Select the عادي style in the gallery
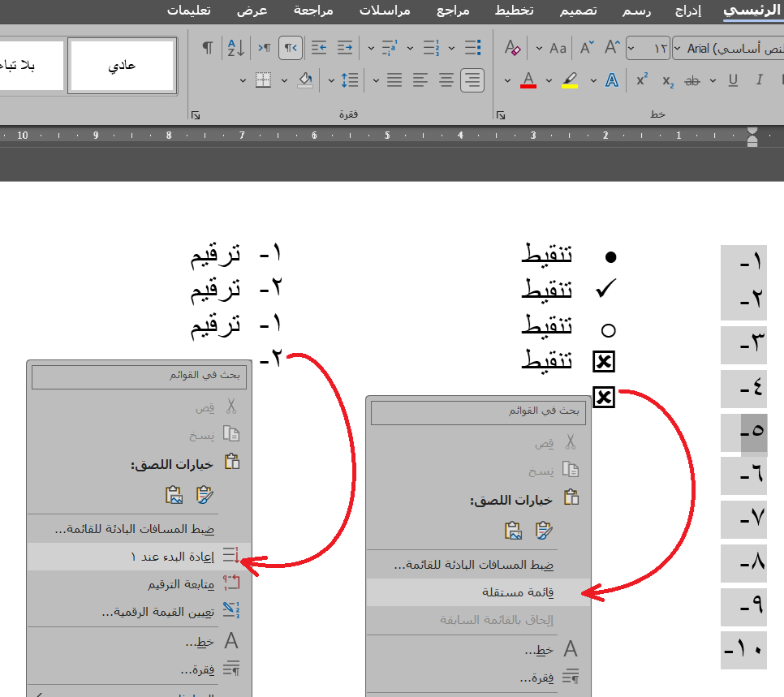Image resolution: width=784 pixels, height=697 pixels. pyautogui.click(x=122, y=66)
